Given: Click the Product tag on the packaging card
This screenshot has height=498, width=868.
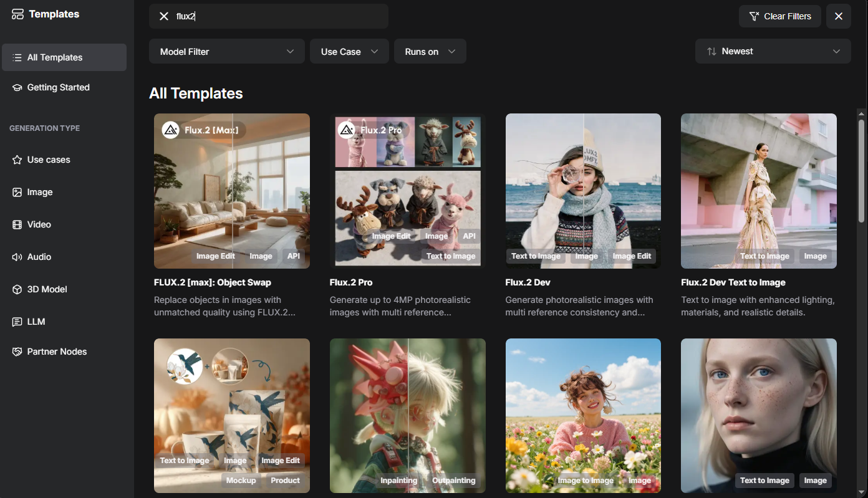Looking at the screenshot, I should point(286,481).
